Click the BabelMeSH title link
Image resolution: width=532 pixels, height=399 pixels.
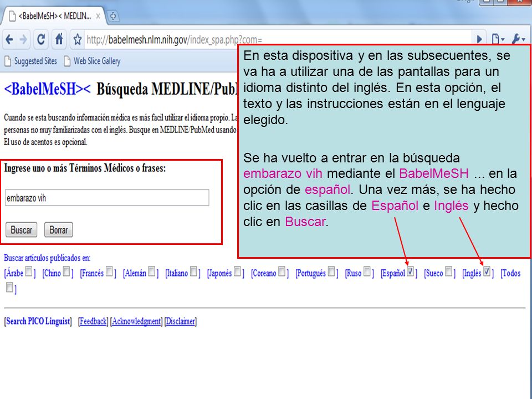pos(47,89)
